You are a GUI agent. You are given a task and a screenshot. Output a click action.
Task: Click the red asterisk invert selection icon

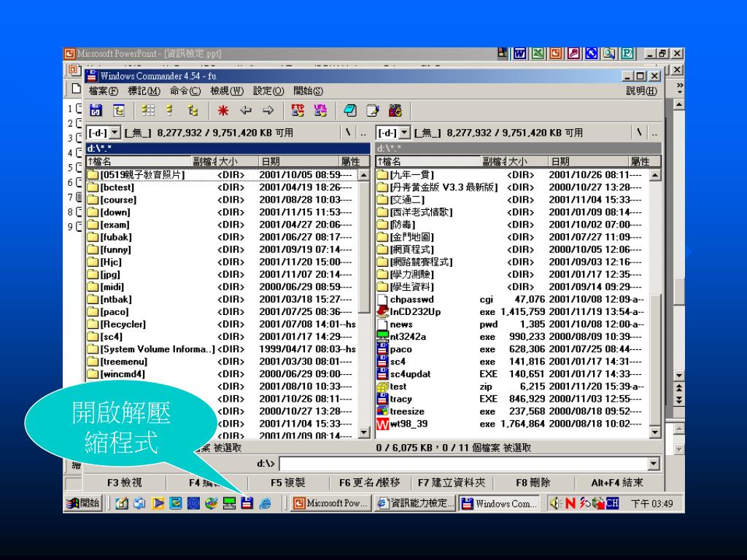[x=222, y=111]
